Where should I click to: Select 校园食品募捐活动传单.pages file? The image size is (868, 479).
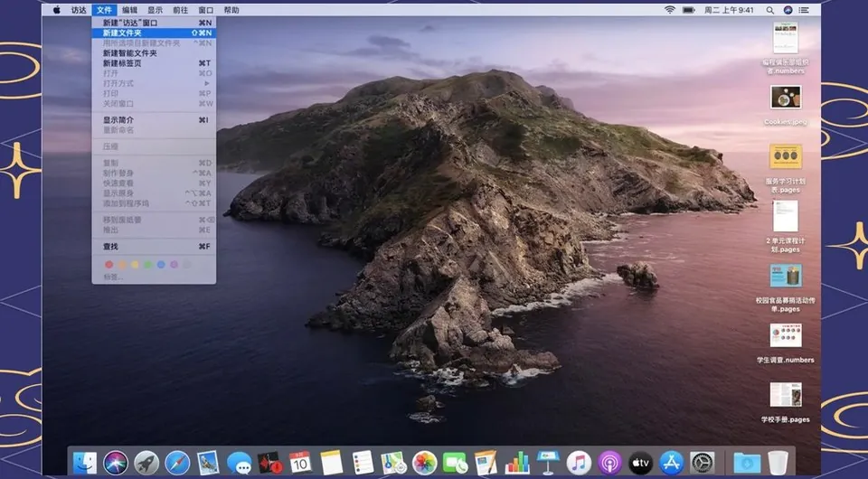[x=786, y=288]
